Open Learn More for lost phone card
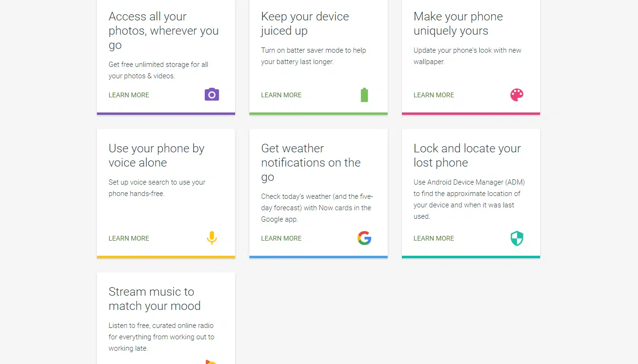The width and height of the screenshot is (638, 364). pos(434,238)
